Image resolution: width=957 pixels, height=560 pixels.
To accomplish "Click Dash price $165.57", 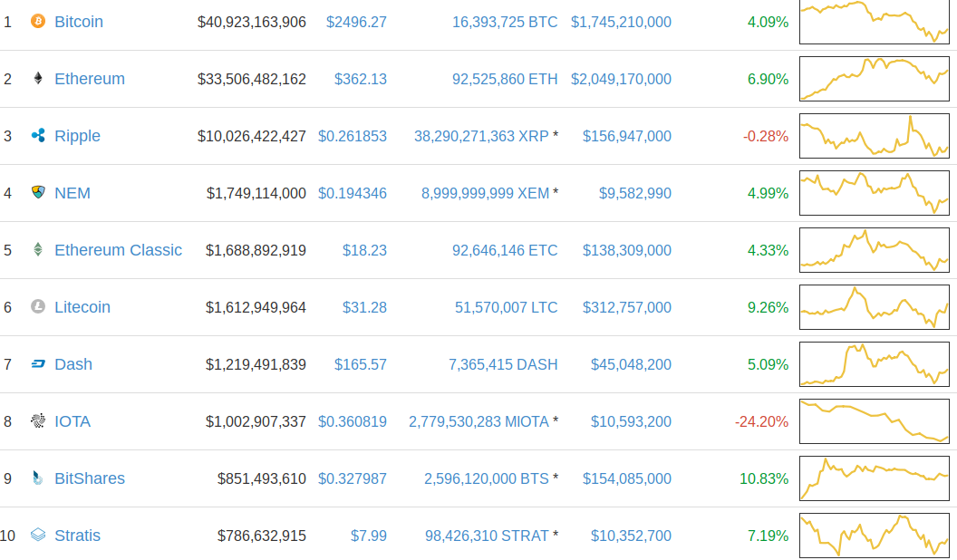I will tap(360, 364).
